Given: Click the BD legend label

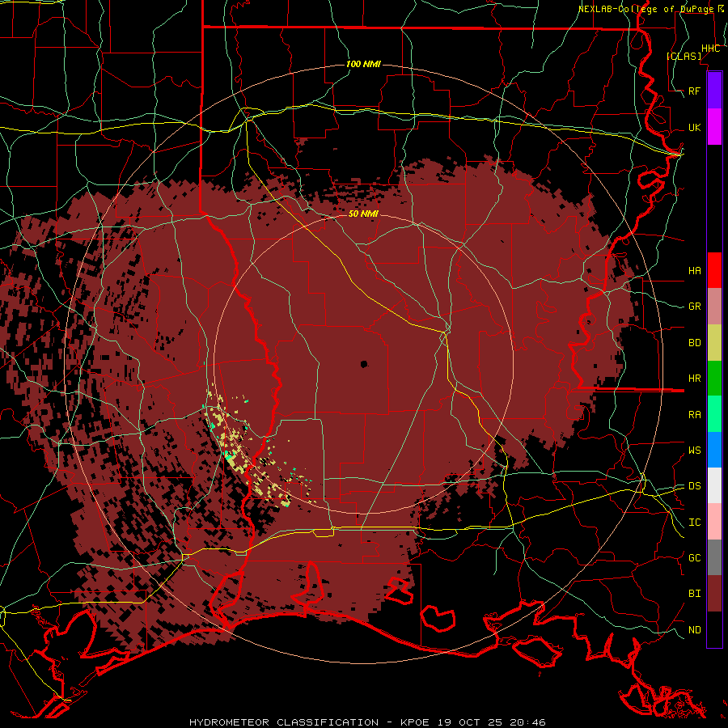Looking at the screenshot, I should [694, 343].
